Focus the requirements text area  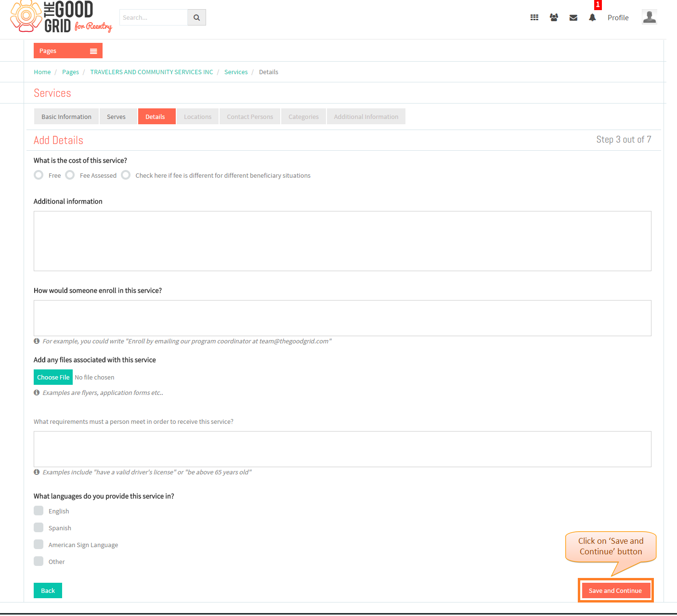342,449
